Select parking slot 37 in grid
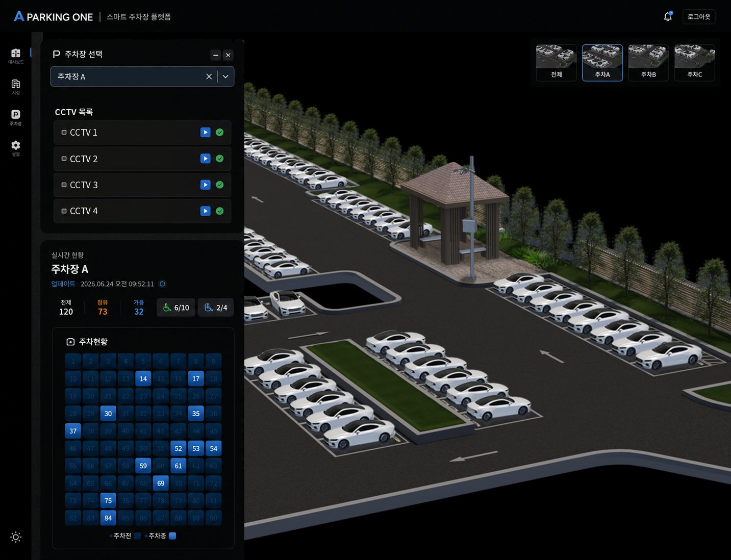 pos(73,431)
